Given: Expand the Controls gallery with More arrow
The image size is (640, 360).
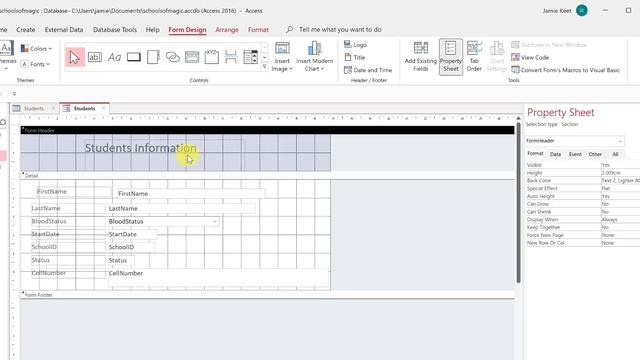Looking at the screenshot, I should pyautogui.click(x=264, y=67).
